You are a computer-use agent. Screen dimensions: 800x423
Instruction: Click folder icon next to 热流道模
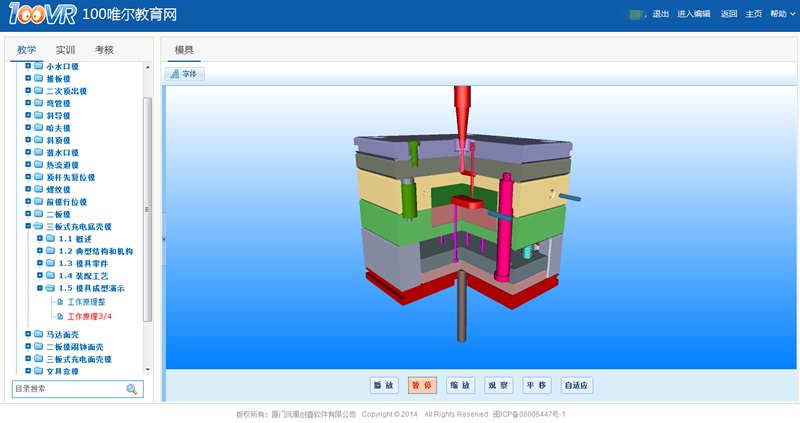coord(38,165)
